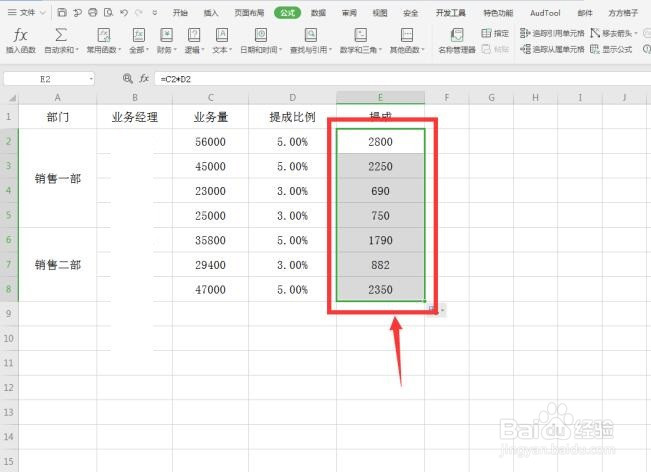Open the 方方格子 tab
The image size is (651, 472).
click(623, 13)
